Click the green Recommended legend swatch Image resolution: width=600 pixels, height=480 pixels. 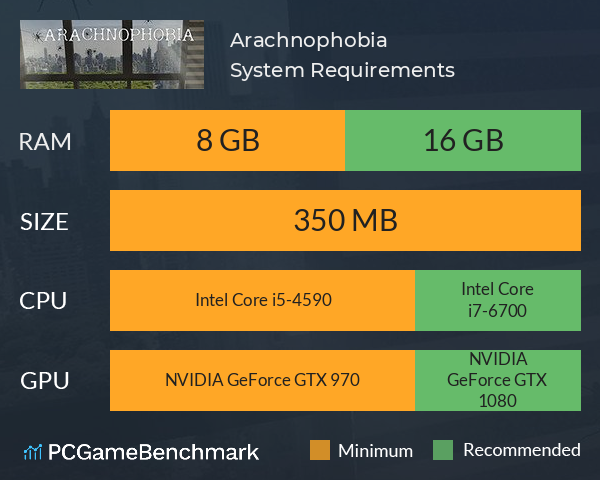point(443,450)
